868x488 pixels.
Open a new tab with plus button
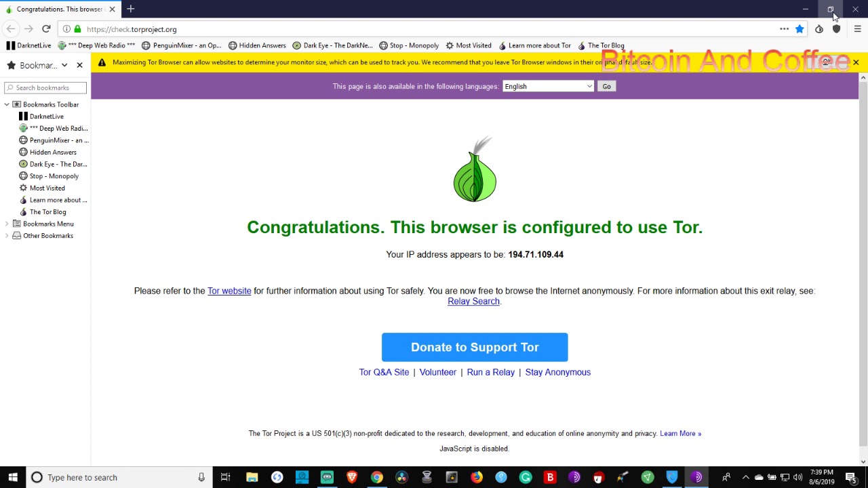131,9
